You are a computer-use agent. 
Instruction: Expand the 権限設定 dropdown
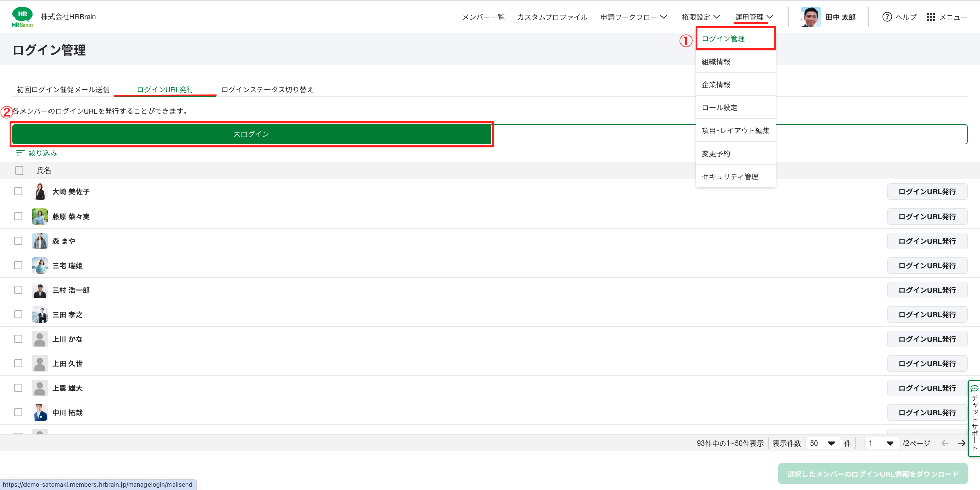click(701, 17)
